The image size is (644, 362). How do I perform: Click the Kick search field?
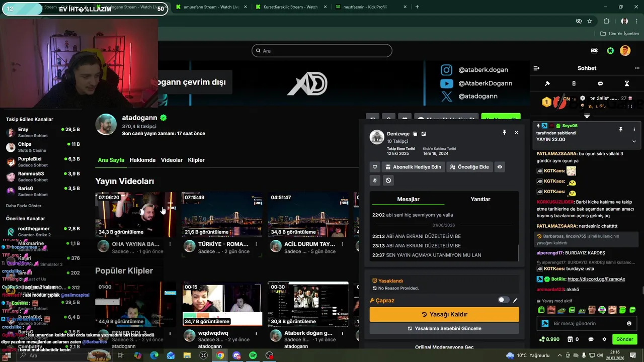[322, 51]
